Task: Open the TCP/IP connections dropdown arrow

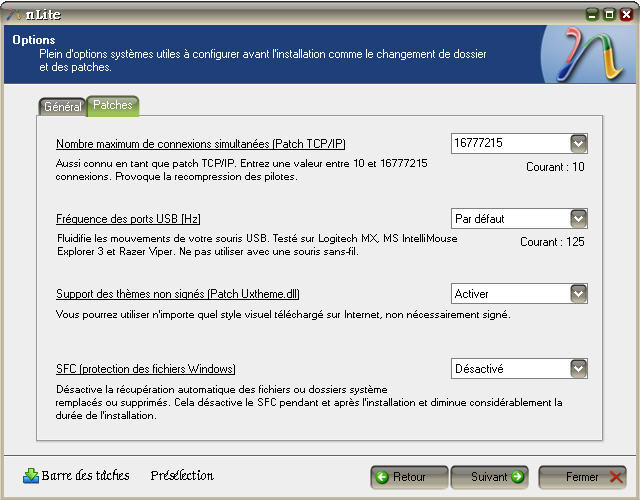Action: click(578, 144)
